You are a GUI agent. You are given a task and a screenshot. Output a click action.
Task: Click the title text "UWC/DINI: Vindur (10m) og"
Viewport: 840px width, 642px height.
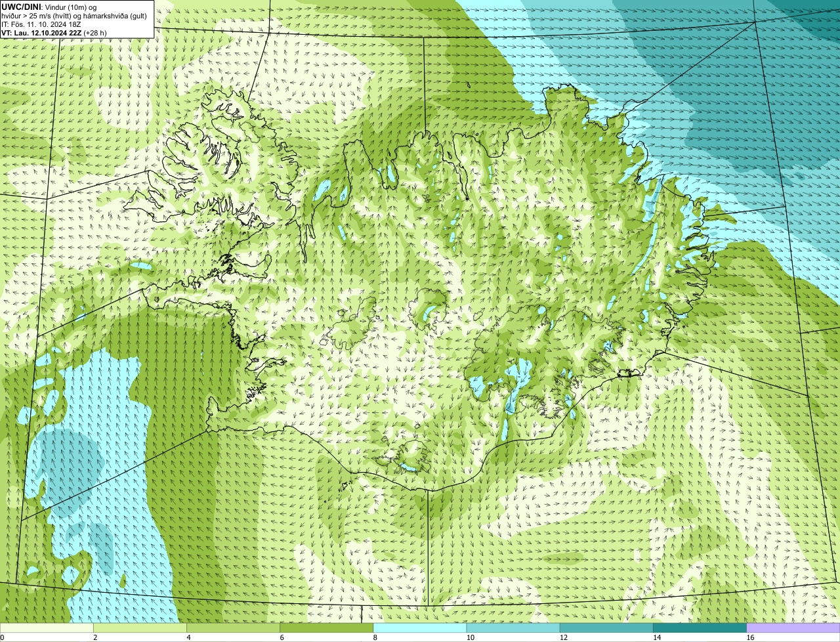coord(49,7)
